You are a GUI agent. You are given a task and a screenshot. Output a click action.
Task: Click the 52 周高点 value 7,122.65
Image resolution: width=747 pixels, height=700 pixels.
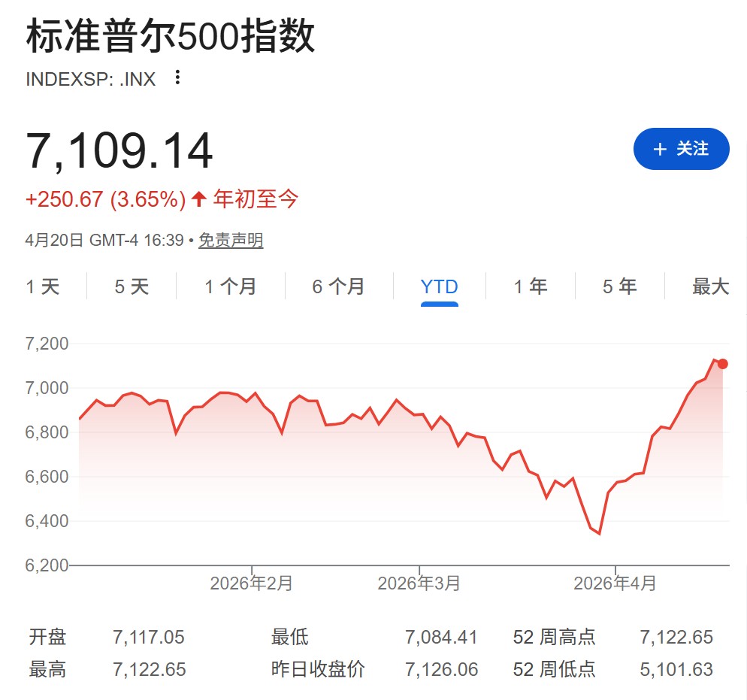click(x=676, y=638)
